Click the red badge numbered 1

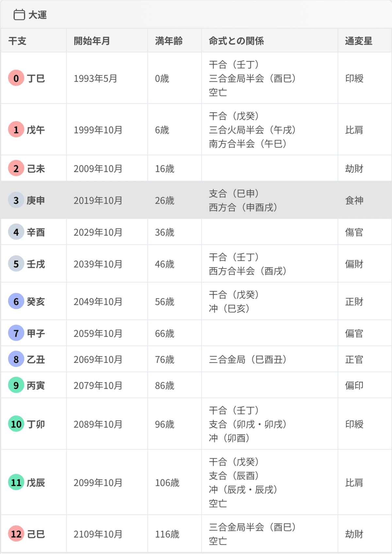click(x=16, y=130)
